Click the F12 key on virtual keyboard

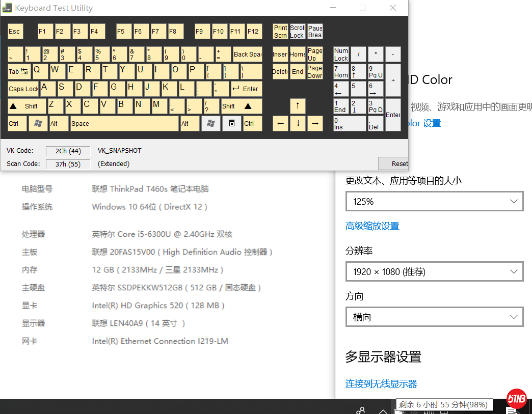pyautogui.click(x=254, y=32)
